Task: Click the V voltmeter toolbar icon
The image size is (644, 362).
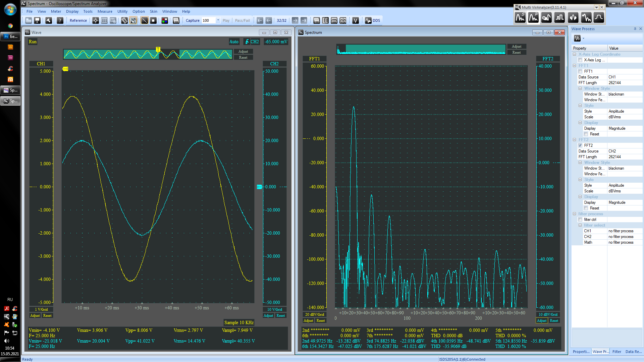Action: pyautogui.click(x=356, y=20)
